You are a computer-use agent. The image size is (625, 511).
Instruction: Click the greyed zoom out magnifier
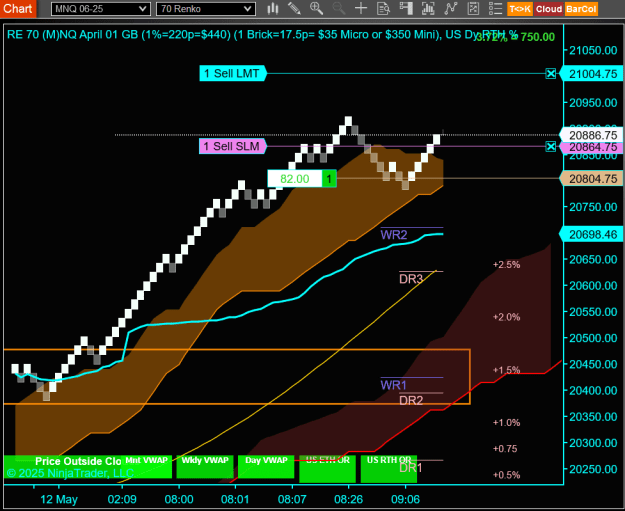[x=339, y=8]
